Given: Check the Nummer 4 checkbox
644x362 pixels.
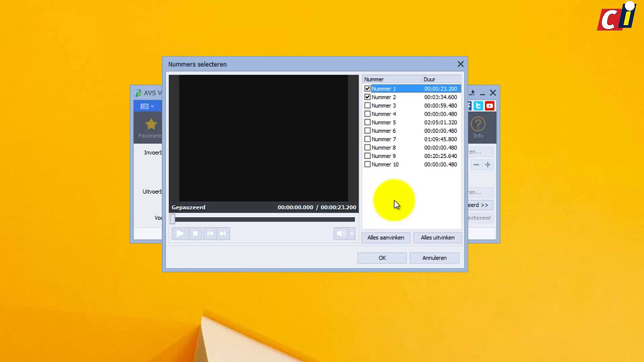Looking at the screenshot, I should tap(367, 114).
